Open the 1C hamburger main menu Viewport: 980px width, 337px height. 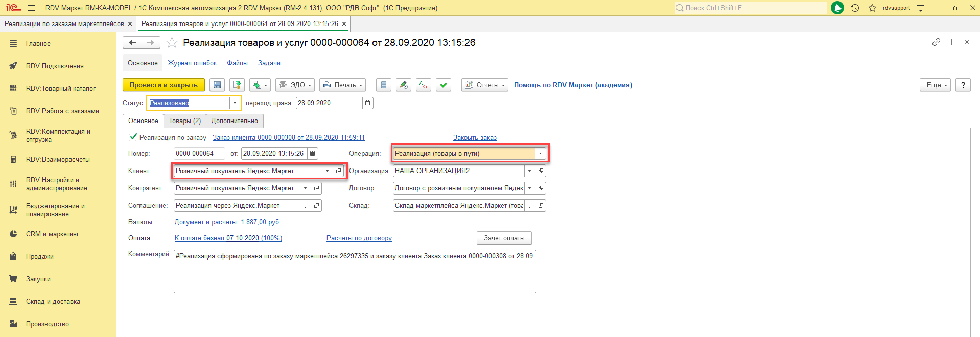32,8
